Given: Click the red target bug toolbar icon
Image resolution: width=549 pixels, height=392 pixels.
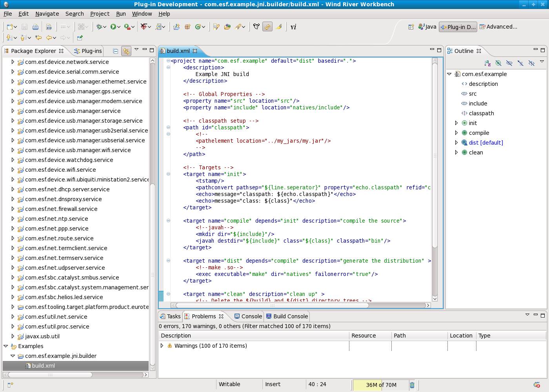Looking at the screenshot, I should pos(144,27).
